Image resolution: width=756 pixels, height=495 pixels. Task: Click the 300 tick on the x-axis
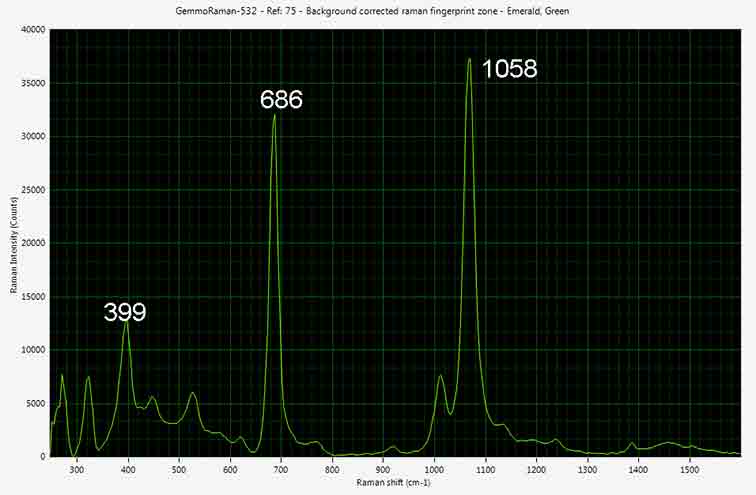click(x=78, y=468)
